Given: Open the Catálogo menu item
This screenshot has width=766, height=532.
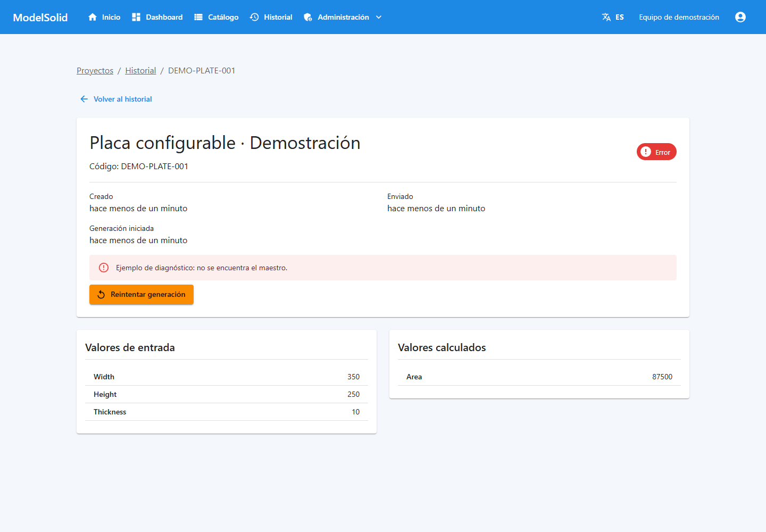Looking at the screenshot, I should [x=216, y=17].
